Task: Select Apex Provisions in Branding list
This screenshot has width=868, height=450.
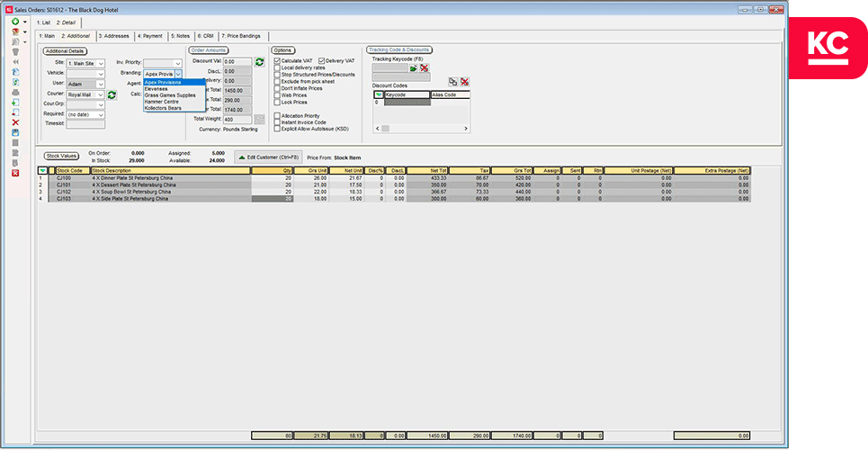Action: (x=174, y=83)
